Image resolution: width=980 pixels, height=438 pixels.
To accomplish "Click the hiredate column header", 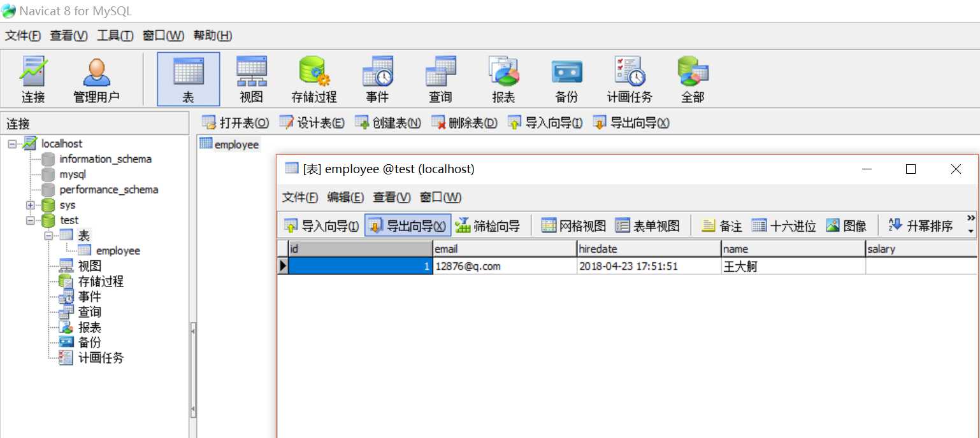I will (649, 249).
